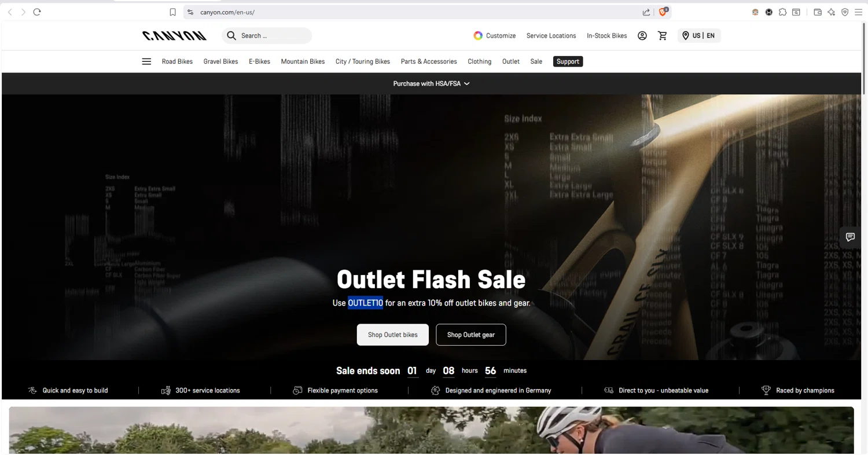Go back with the browser back arrow

(10, 12)
